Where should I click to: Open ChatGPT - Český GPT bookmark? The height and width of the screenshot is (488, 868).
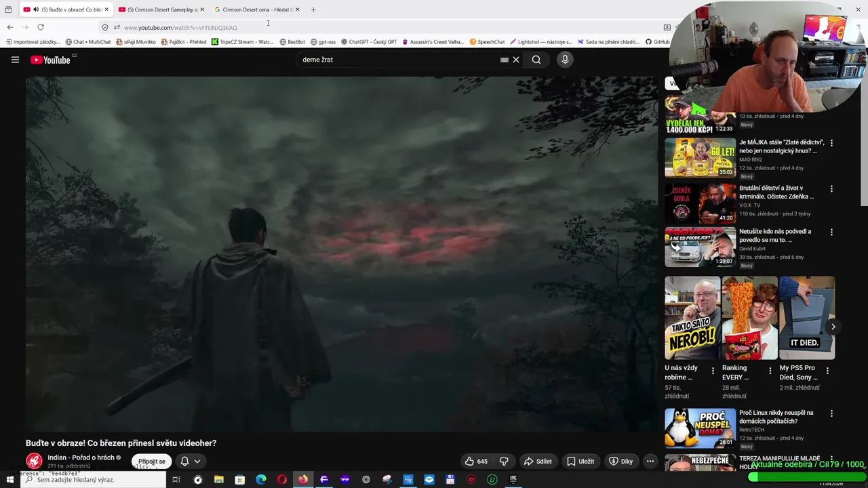(x=368, y=42)
